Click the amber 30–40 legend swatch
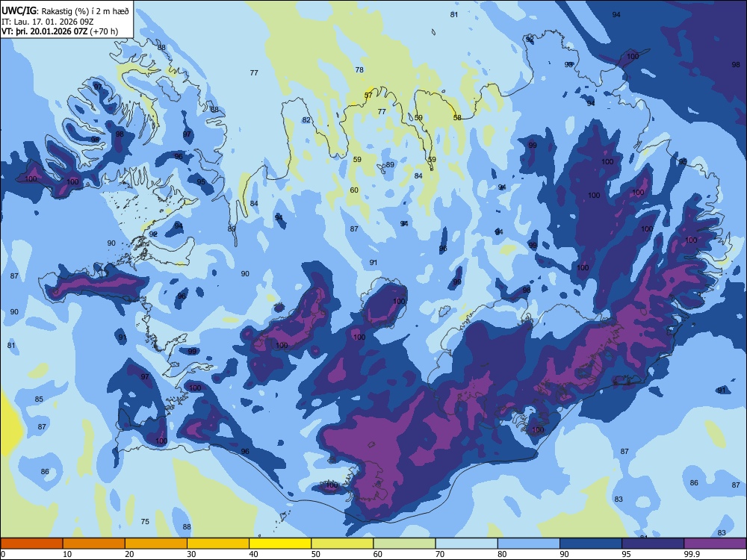The image size is (747, 560). [x=218, y=544]
